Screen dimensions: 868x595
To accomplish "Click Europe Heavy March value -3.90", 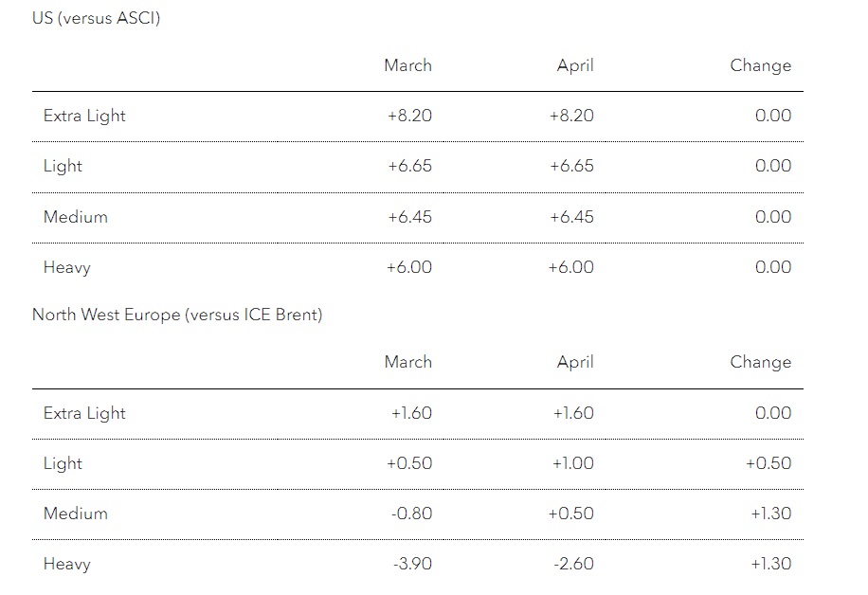I will point(412,564).
